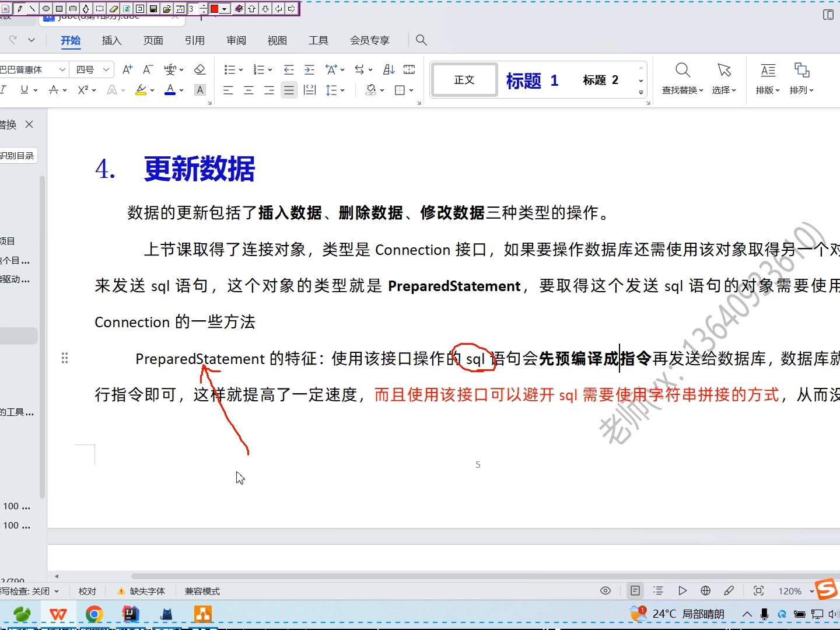Select the eraser in the screen-draw toolbar
The width and height of the screenshot is (840, 630).
[112, 8]
